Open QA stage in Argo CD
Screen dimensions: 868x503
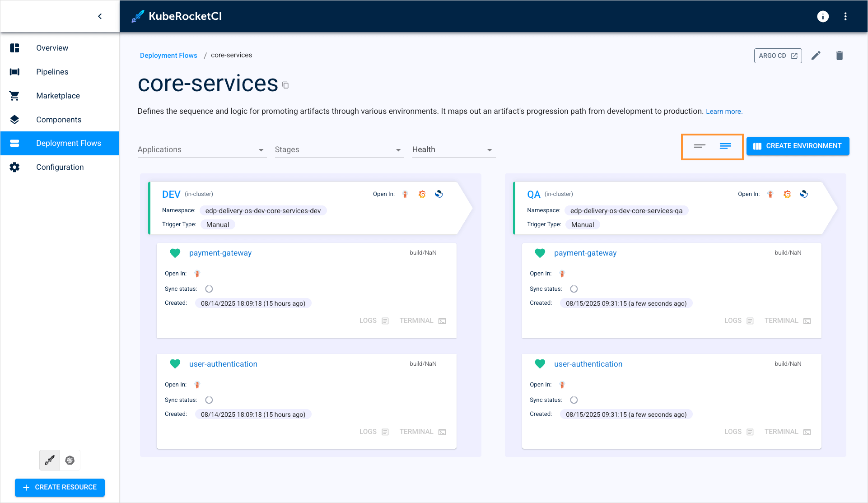[770, 194]
